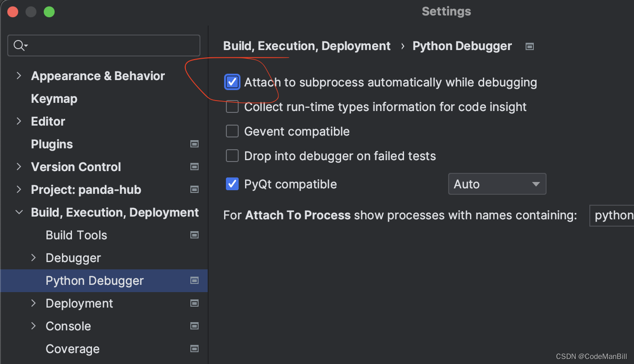Enable Drop into debugger on failed tests

coord(232,156)
